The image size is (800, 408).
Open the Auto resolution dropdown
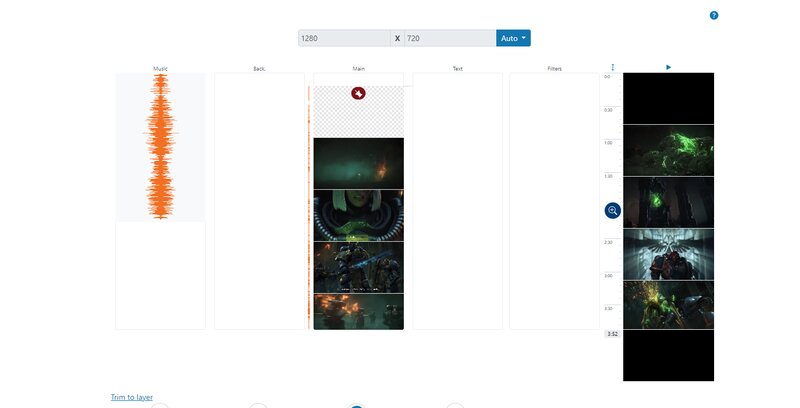[x=513, y=38]
